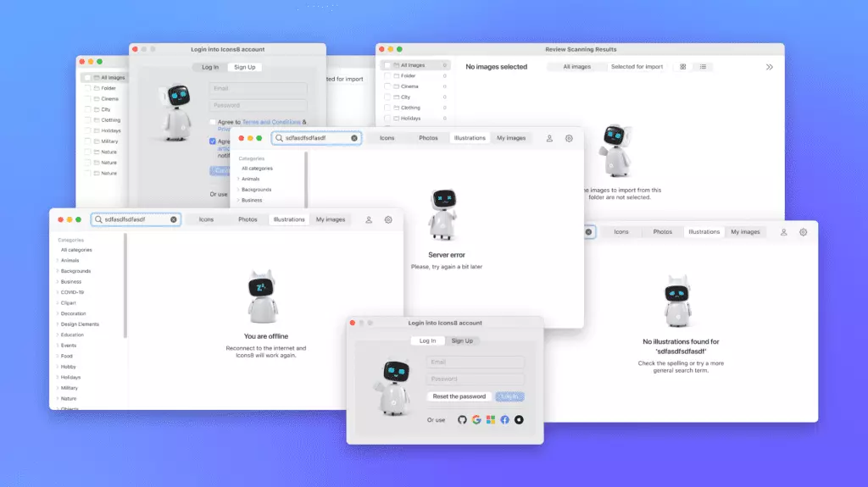The width and height of the screenshot is (868, 487).
Task: Check City checkbox in Review Scanning Results
Action: click(x=387, y=97)
